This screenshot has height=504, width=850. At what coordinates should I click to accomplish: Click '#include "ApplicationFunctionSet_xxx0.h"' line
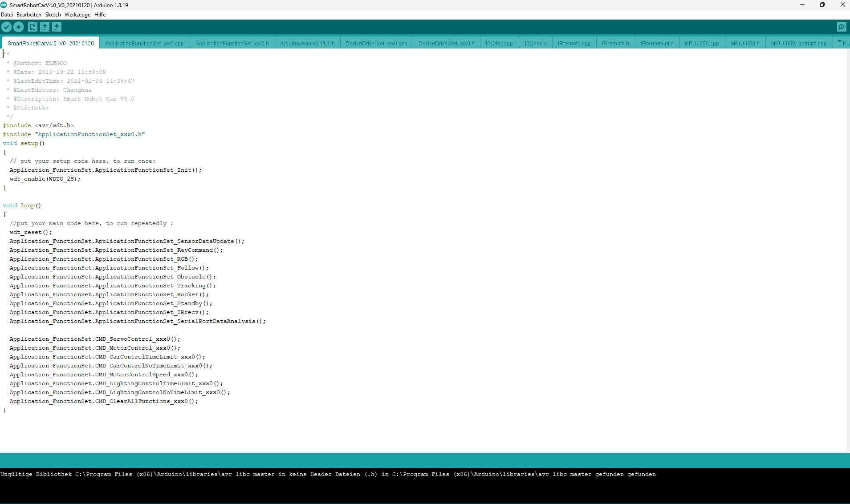click(x=74, y=134)
